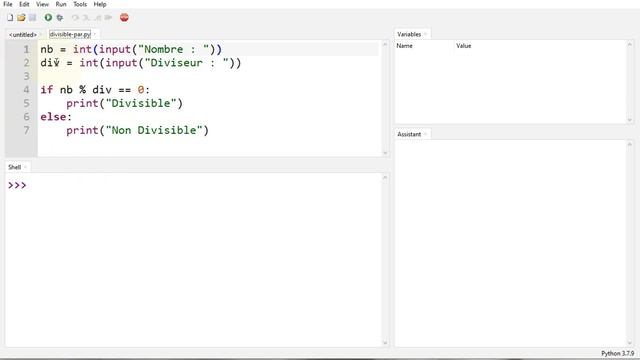
Task: Open the View menu
Action: [42, 4]
